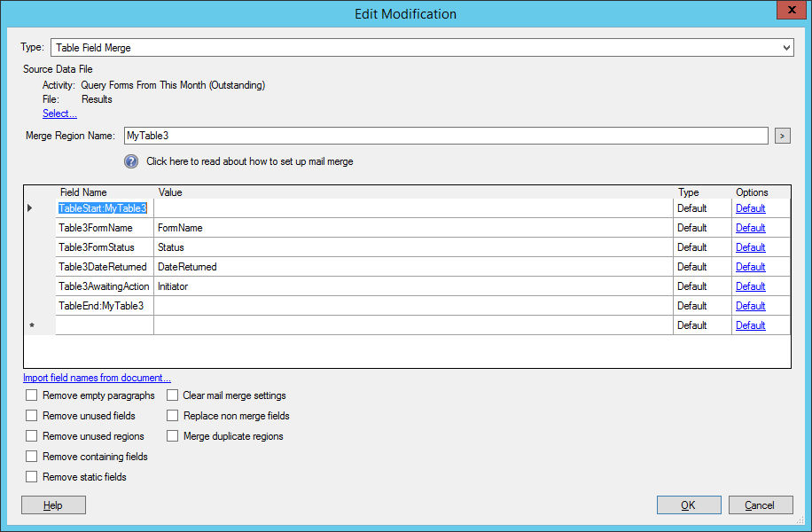Select the row marker arrow for TableStart:MyTable3

31,208
